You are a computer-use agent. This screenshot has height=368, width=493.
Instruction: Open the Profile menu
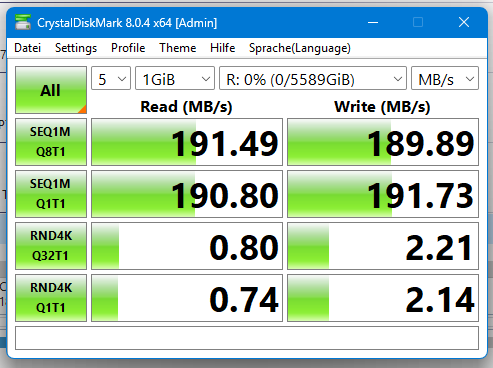click(128, 48)
